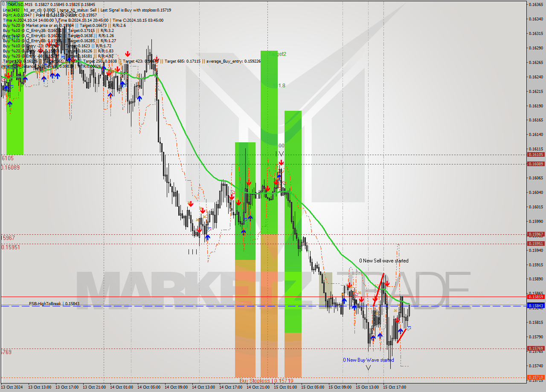Click the '13 Oct 13:00' time axis label
This screenshot has height=392, width=546.
pyautogui.click(x=40, y=387)
